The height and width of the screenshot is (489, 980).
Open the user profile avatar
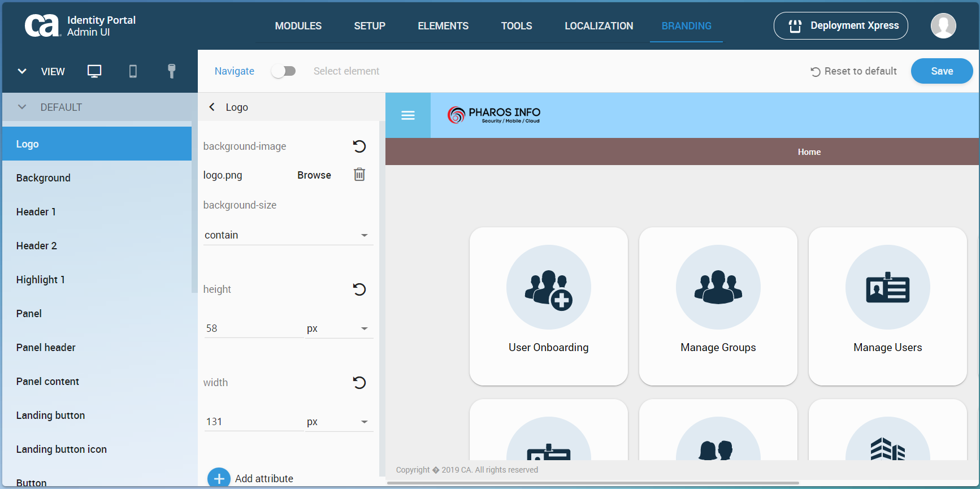pos(943,25)
